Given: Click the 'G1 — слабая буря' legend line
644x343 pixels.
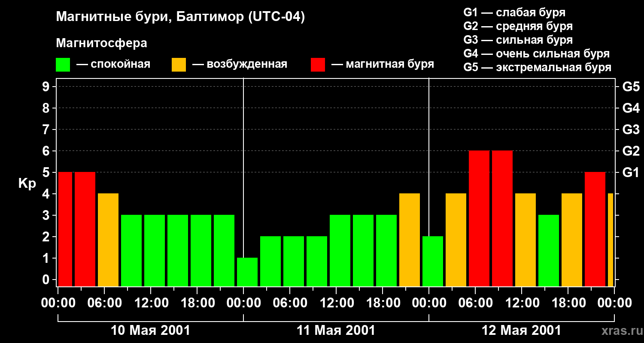Looking at the screenshot, I should coord(514,12).
